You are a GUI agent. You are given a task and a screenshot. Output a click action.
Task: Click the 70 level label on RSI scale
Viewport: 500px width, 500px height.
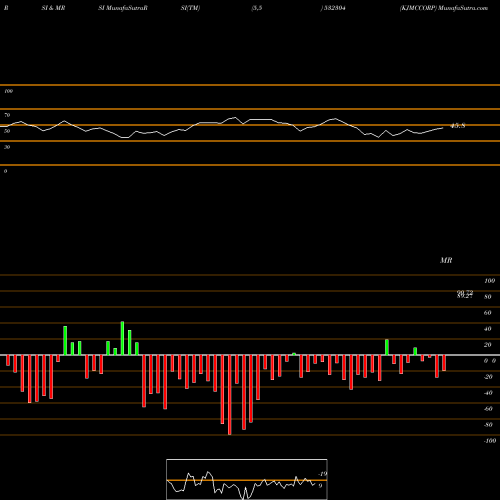(7, 115)
